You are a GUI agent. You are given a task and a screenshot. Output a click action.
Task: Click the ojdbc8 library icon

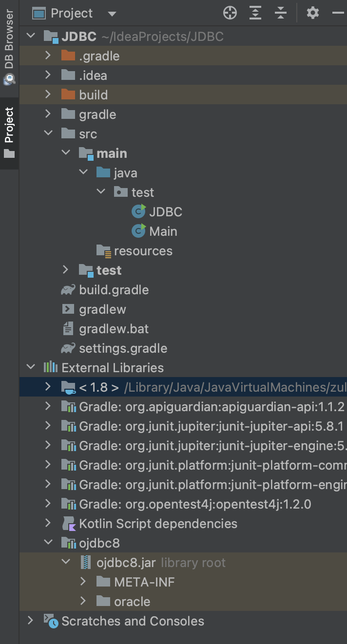(68, 543)
